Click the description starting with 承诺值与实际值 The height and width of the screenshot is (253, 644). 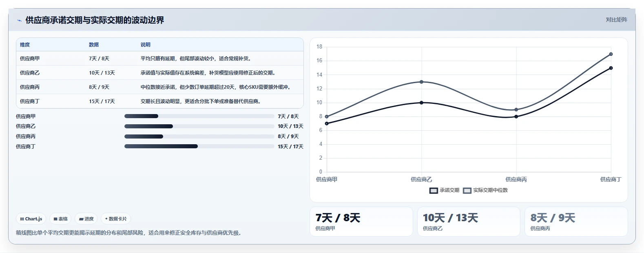[x=209, y=73]
